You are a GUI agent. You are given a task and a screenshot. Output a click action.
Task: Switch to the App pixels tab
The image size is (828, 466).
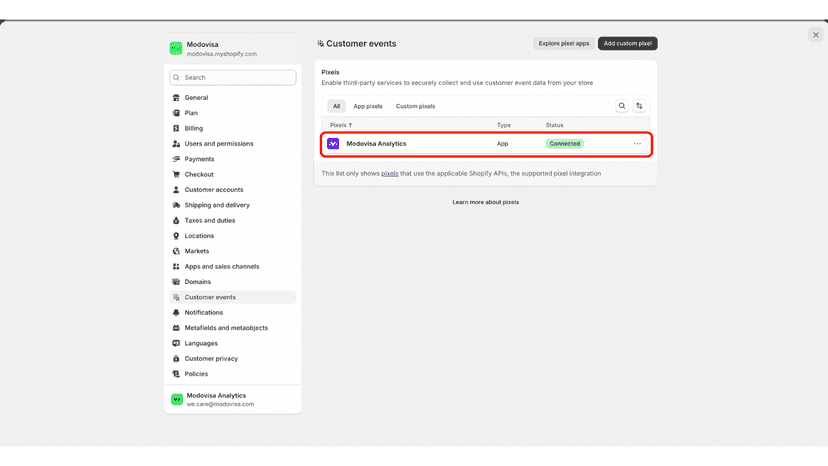coord(368,106)
